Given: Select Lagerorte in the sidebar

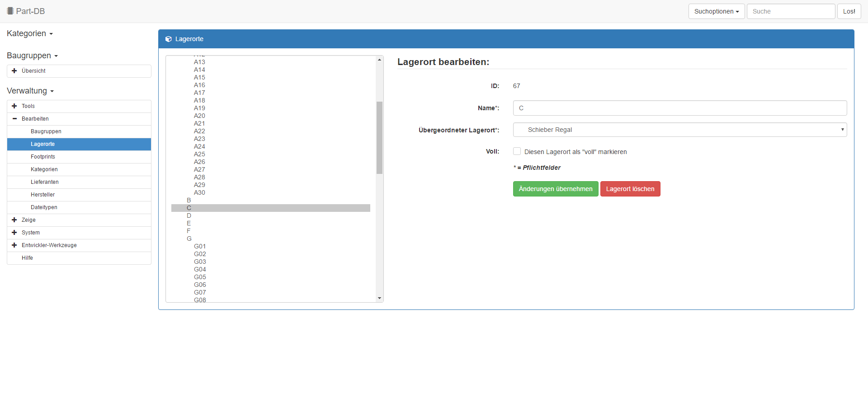Looking at the screenshot, I should pyautogui.click(x=79, y=144).
